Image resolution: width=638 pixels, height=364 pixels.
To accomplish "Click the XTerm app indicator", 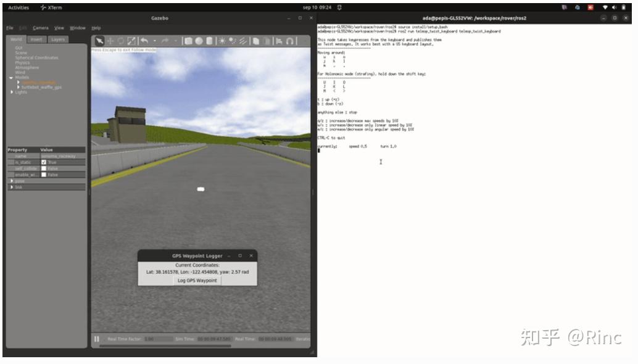I will [x=51, y=7].
